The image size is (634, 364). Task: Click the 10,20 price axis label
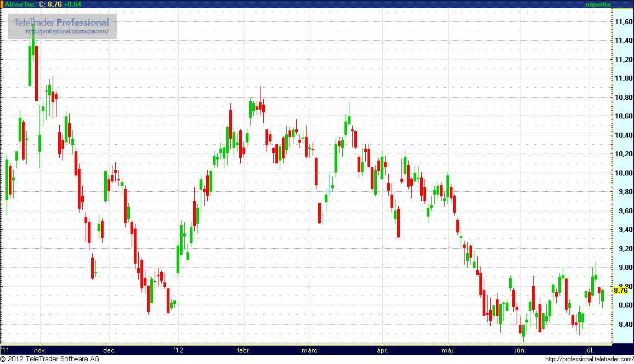[624, 154]
